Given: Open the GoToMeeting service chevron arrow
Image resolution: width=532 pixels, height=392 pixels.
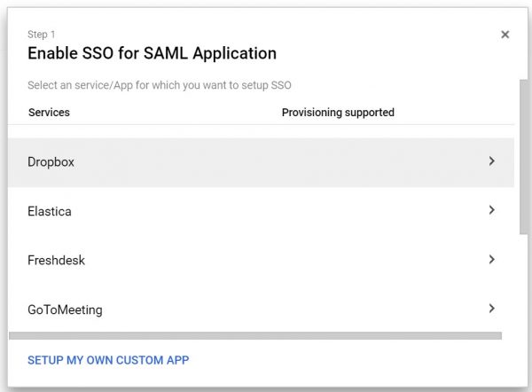Looking at the screenshot, I should pyautogui.click(x=491, y=308).
